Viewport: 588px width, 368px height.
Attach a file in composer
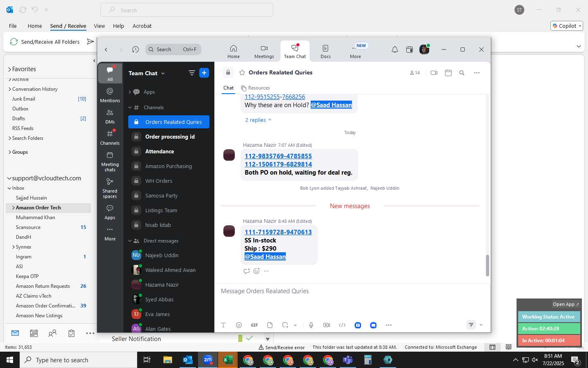[x=270, y=325]
